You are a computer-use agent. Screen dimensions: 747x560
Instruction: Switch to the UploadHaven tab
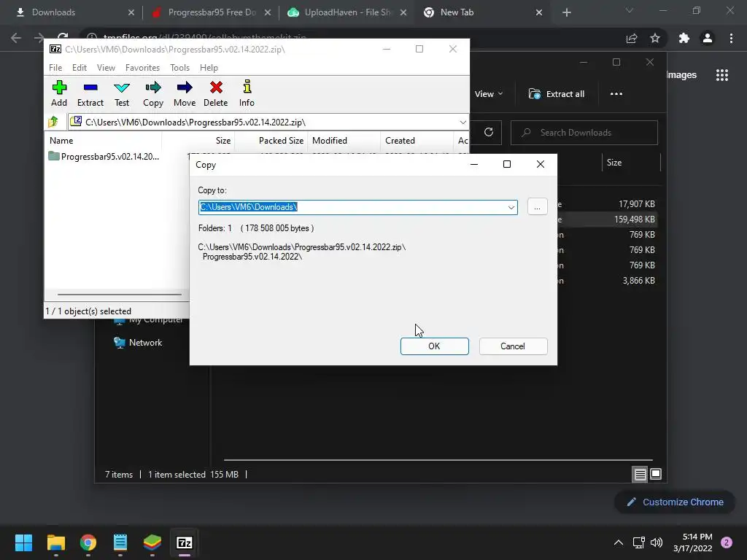(347, 12)
